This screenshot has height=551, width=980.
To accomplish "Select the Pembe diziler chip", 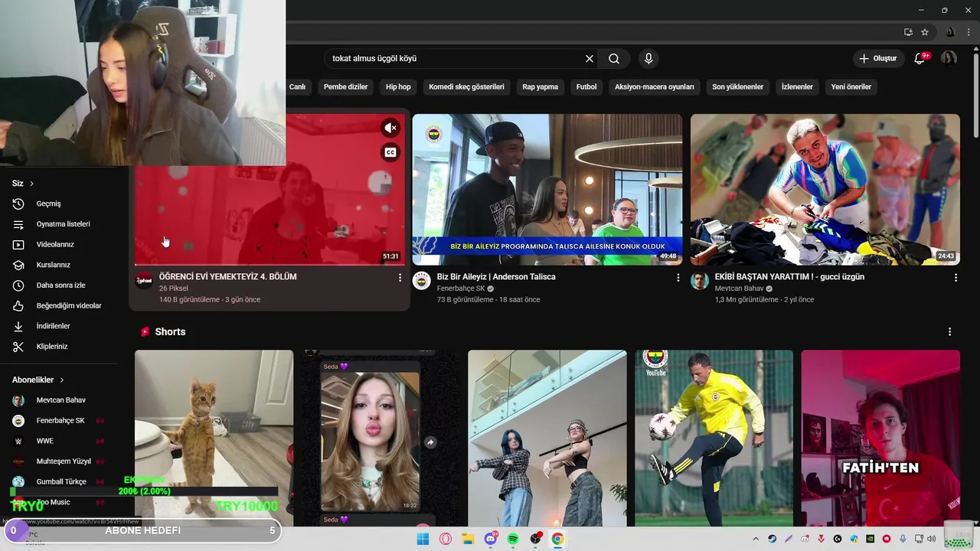I will 345,87.
